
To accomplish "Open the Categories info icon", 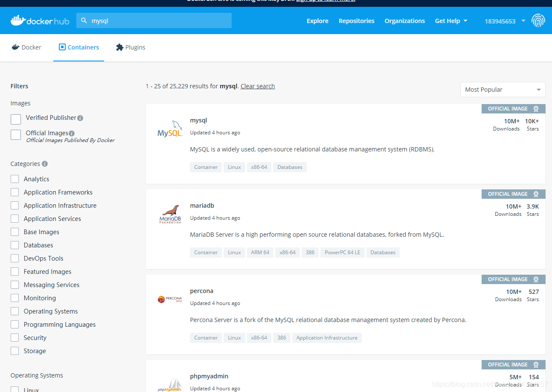I will point(45,164).
